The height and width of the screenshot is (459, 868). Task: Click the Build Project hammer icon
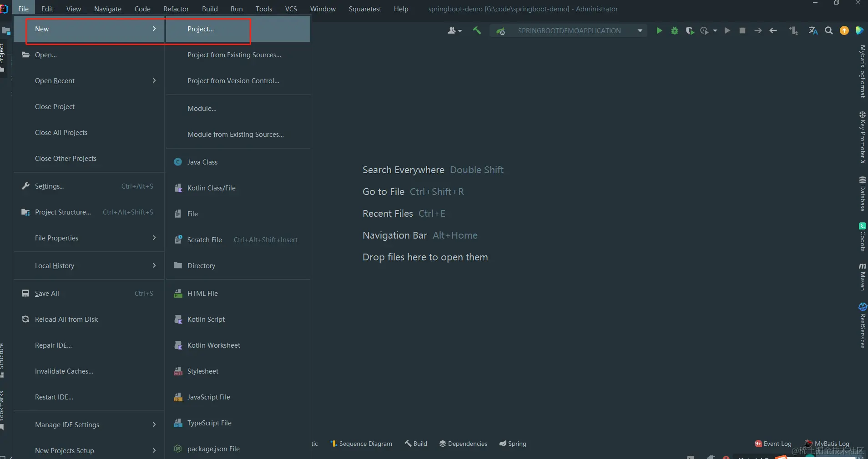tap(477, 30)
